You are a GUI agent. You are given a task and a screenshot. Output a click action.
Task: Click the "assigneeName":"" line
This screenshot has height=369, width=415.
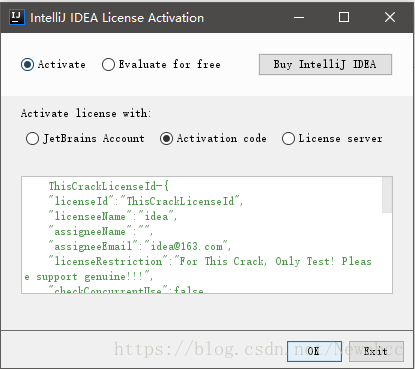101,231
